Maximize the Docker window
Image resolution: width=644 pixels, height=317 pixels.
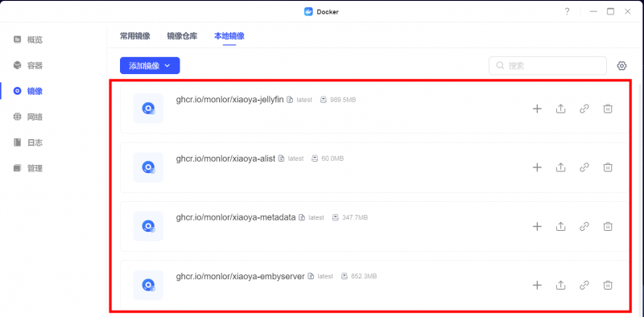pos(611,11)
